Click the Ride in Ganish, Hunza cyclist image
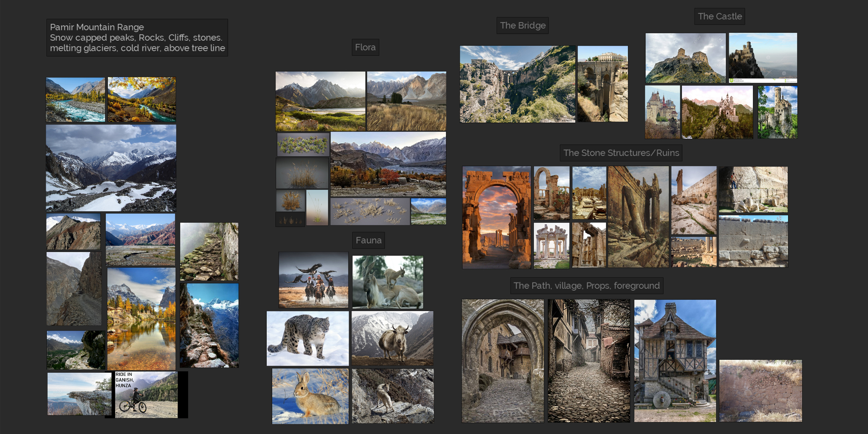 tap(146, 395)
